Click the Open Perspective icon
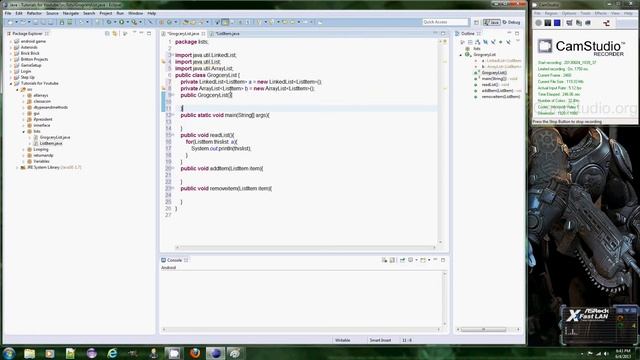The image size is (640, 360). (476, 22)
